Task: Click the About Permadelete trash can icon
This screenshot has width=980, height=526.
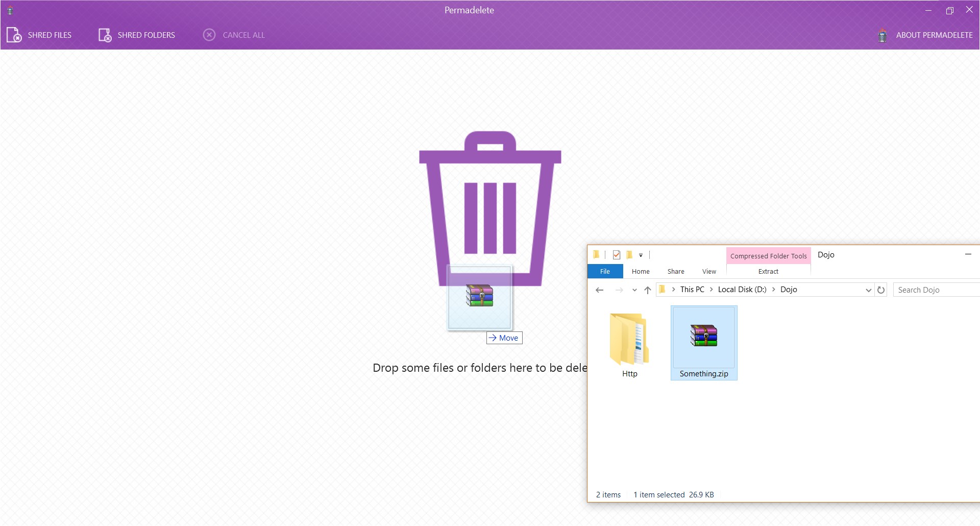Action: point(883,35)
